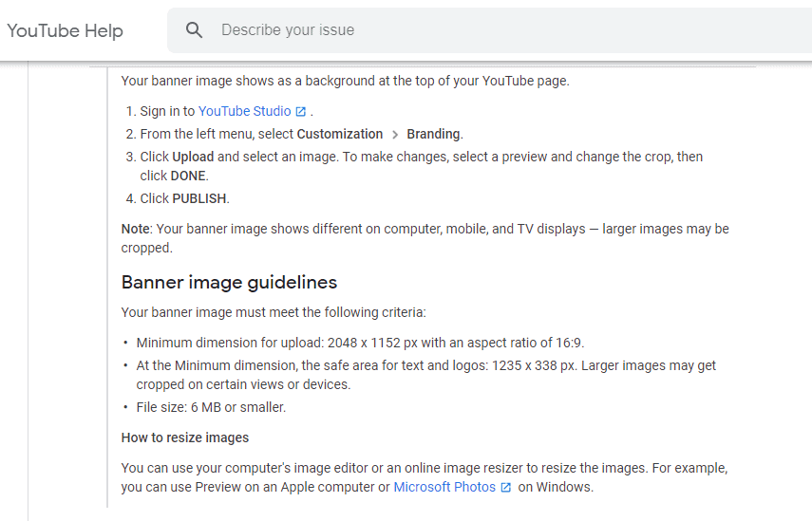The width and height of the screenshot is (812, 521).
Task: Go to the YouTube Help home title
Action: [65, 30]
